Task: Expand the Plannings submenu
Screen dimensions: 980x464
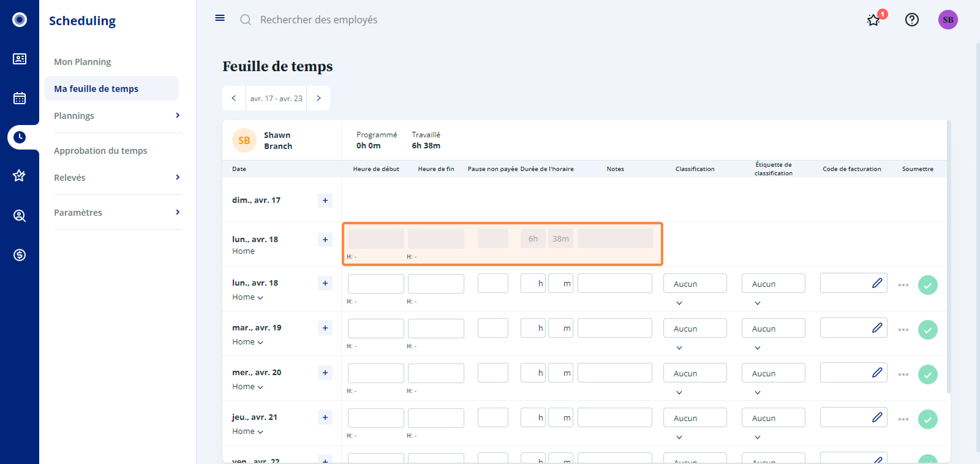Action: click(178, 115)
